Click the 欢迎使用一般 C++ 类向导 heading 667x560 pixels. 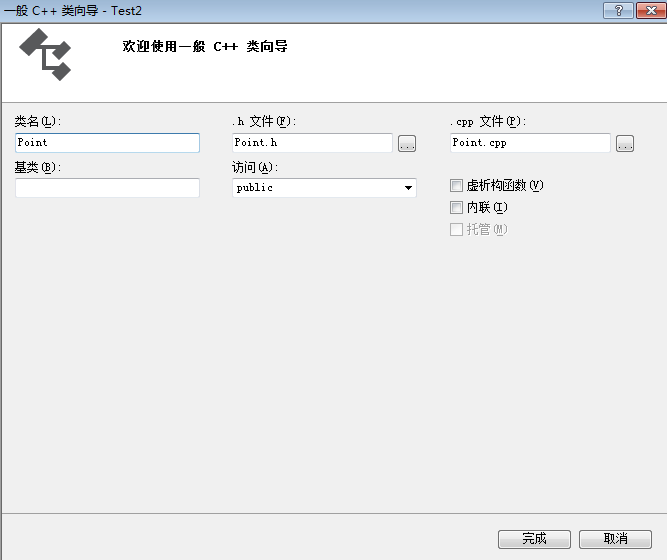[x=205, y=46]
